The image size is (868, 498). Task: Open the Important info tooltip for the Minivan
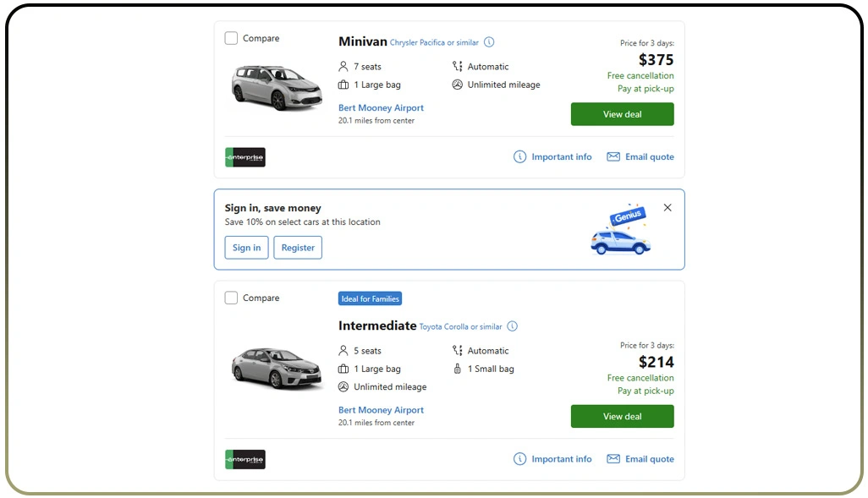pos(519,156)
